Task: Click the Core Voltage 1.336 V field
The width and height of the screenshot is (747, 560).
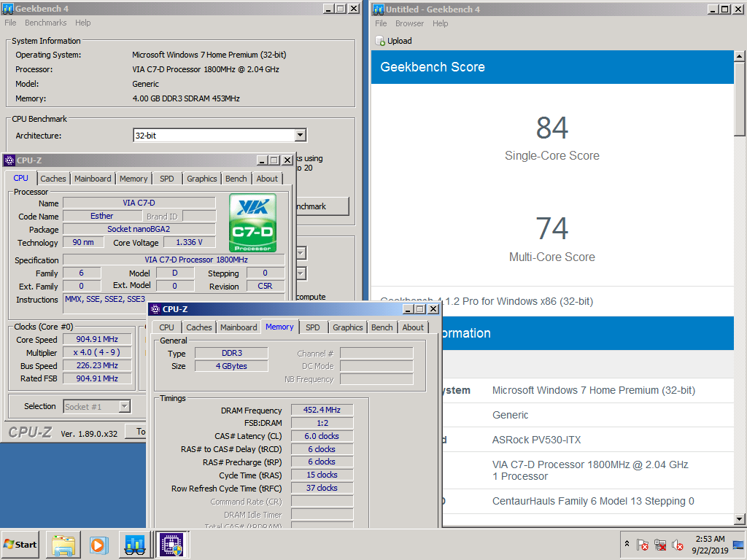Action: 189,242
